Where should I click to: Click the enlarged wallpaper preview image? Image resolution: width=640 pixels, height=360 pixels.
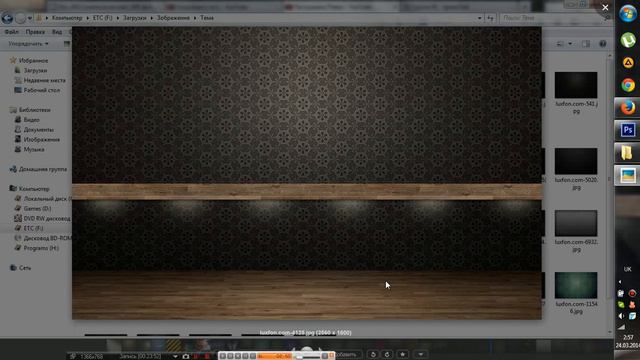307,173
